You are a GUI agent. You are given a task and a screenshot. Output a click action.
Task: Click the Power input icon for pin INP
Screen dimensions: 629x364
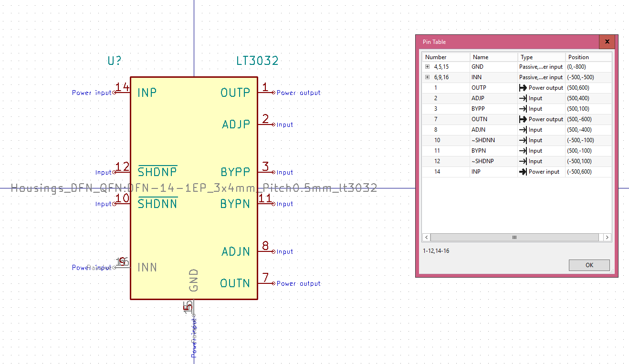(x=524, y=171)
